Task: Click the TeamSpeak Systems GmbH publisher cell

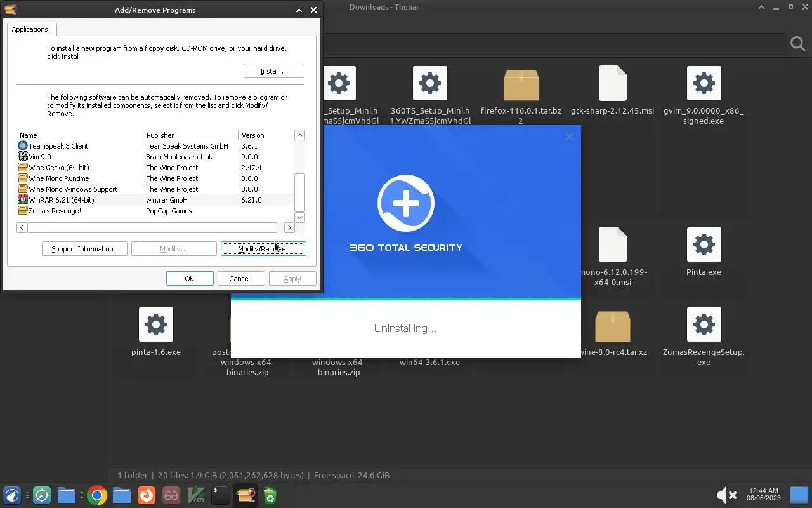Action: pyautogui.click(x=187, y=146)
